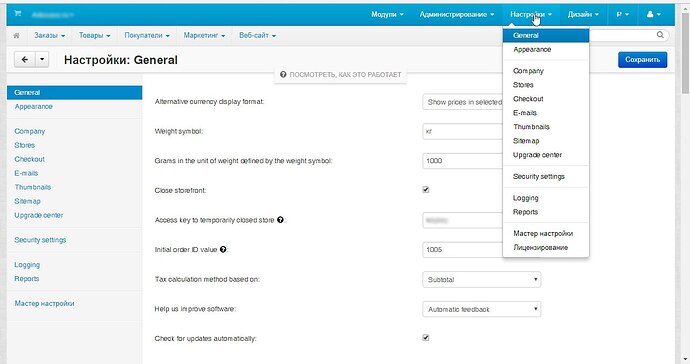Expand the Заказы menu
Image resolution: width=690 pixels, height=364 pixels.
(x=50, y=35)
